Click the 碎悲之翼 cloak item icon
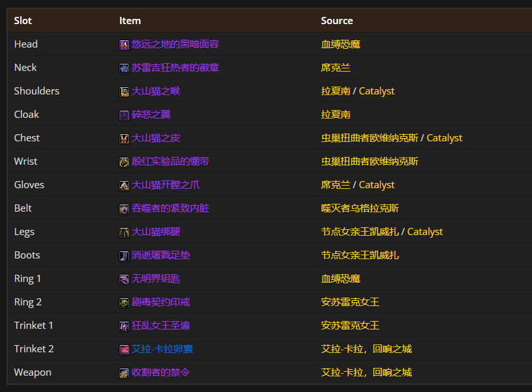532x392 pixels. 124,115
